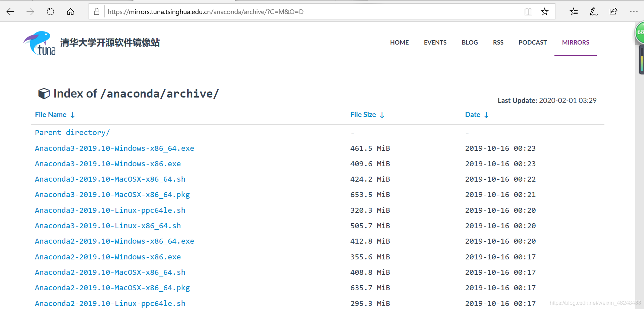
Task: Click the Index of /anaconda/archive/ heading
Action: 136,94
